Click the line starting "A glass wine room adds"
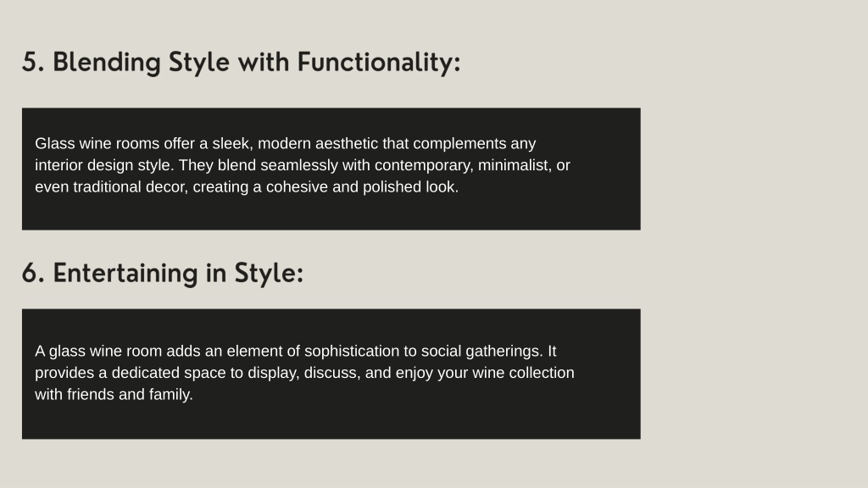 click(x=296, y=352)
